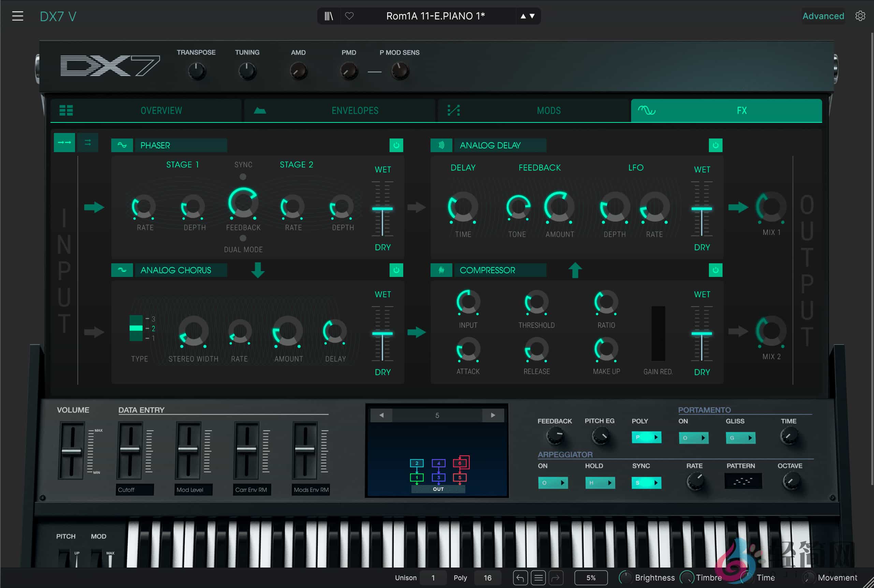The width and height of the screenshot is (874, 588).
Task: Toggle the Phaser power button
Action: (396, 145)
